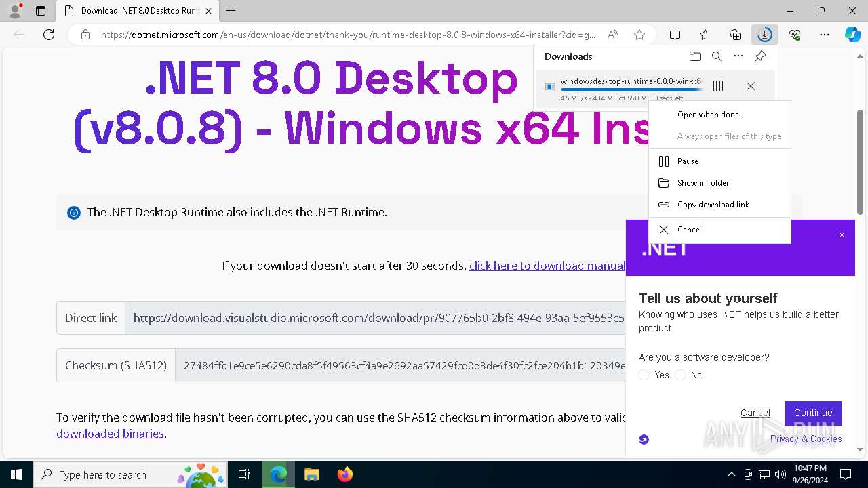Click Continue button in survey
The width and height of the screenshot is (868, 488).
(x=813, y=413)
